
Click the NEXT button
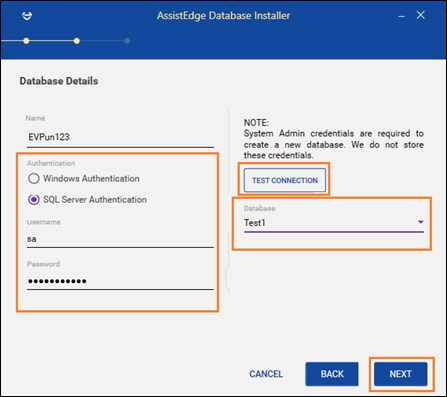[400, 374]
